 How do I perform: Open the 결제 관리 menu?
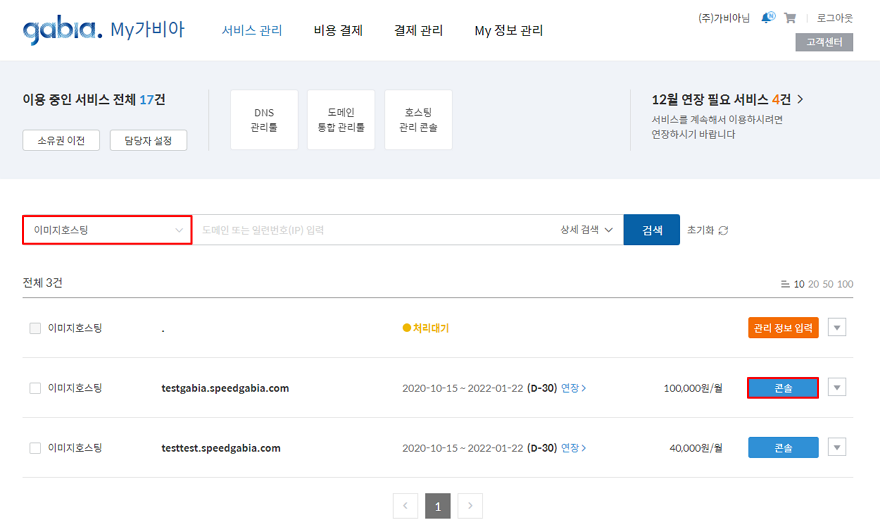[419, 30]
